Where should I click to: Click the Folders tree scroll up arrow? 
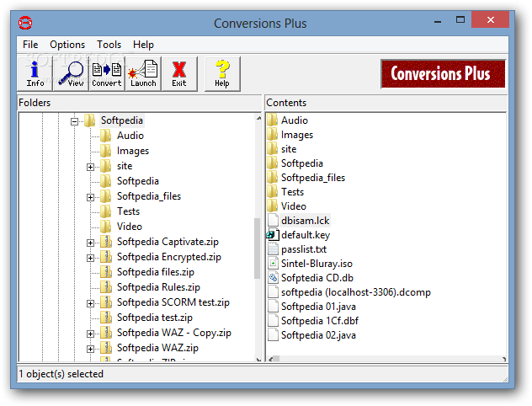coord(258,118)
